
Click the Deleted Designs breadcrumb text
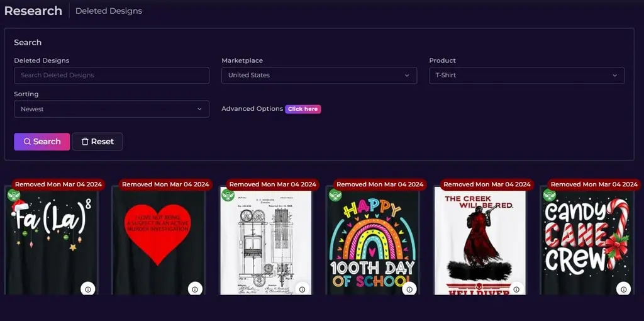pyautogui.click(x=109, y=11)
